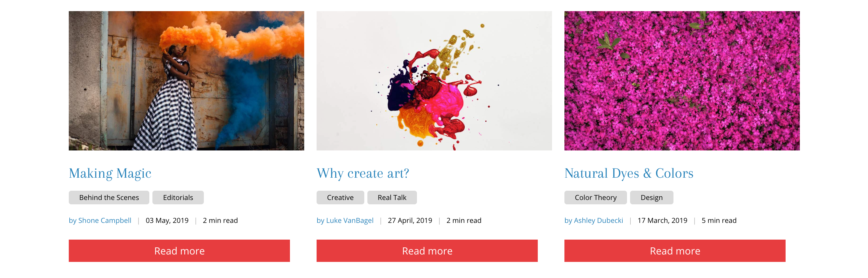Viewport: 868px width, 278px height.
Task: Select the Real Talk tag
Action: coord(392,198)
